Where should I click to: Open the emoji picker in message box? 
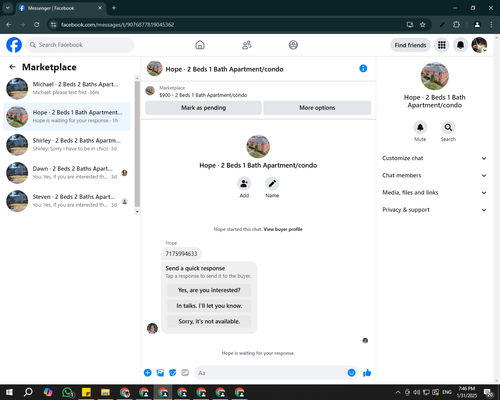351,373
